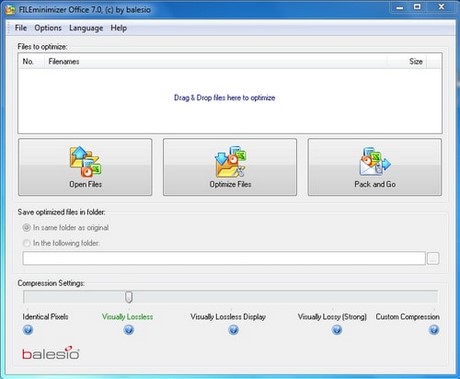The width and height of the screenshot is (460, 379).
Task: Click the Open Files button
Action: (x=85, y=167)
